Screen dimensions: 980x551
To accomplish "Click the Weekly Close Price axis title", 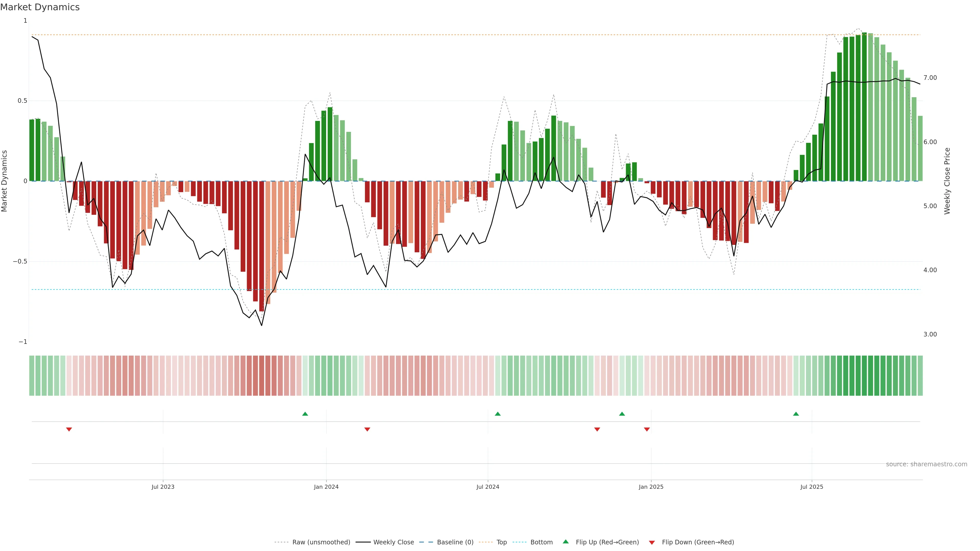I will (x=947, y=181).
